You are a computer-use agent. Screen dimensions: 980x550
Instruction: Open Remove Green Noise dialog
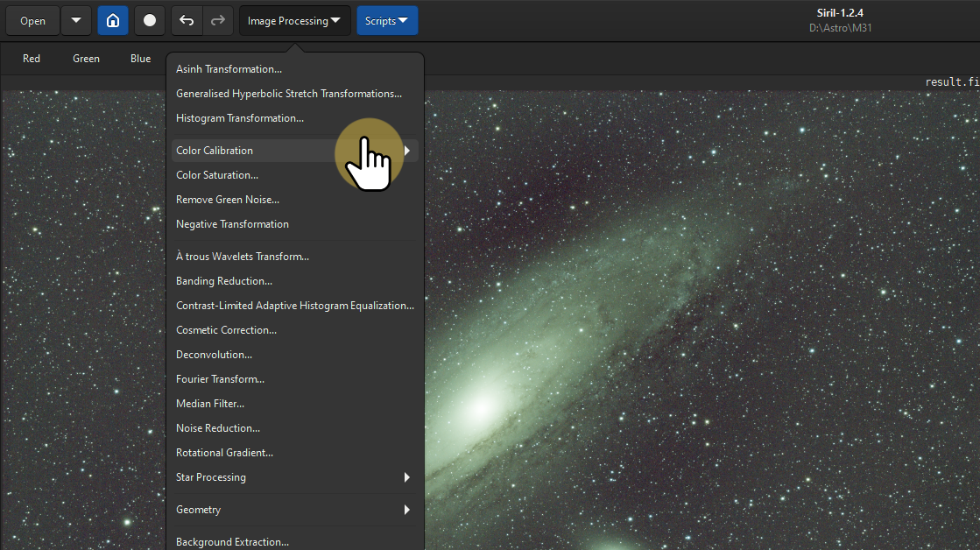[228, 200]
